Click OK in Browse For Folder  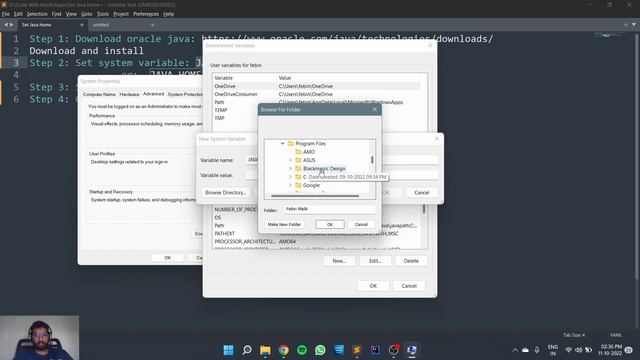coord(330,224)
